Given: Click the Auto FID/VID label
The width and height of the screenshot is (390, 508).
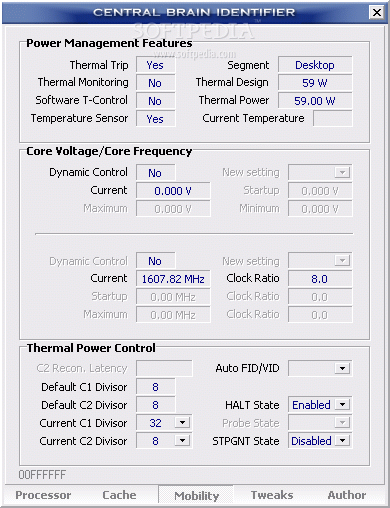Looking at the screenshot, I should (x=247, y=368).
